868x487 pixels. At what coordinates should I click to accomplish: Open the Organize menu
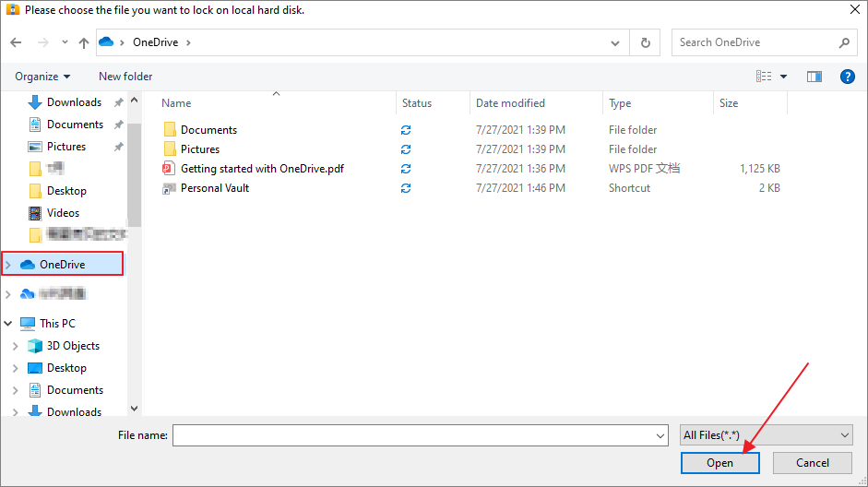tap(42, 77)
